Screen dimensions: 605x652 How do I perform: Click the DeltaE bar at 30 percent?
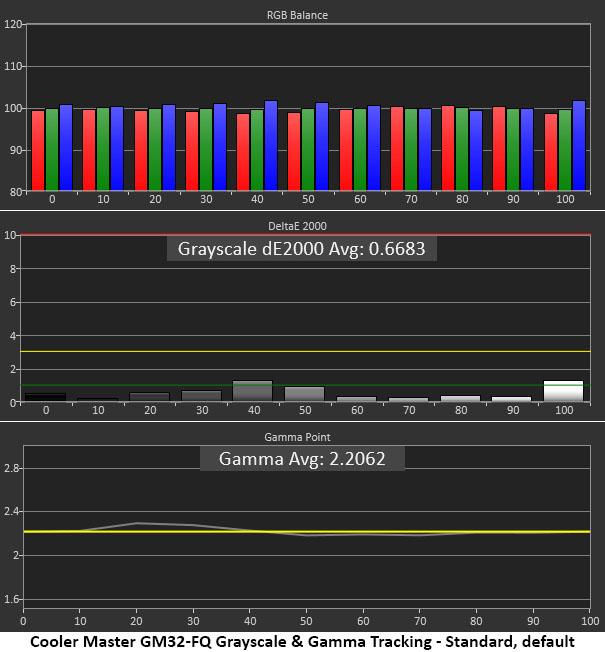click(202, 396)
